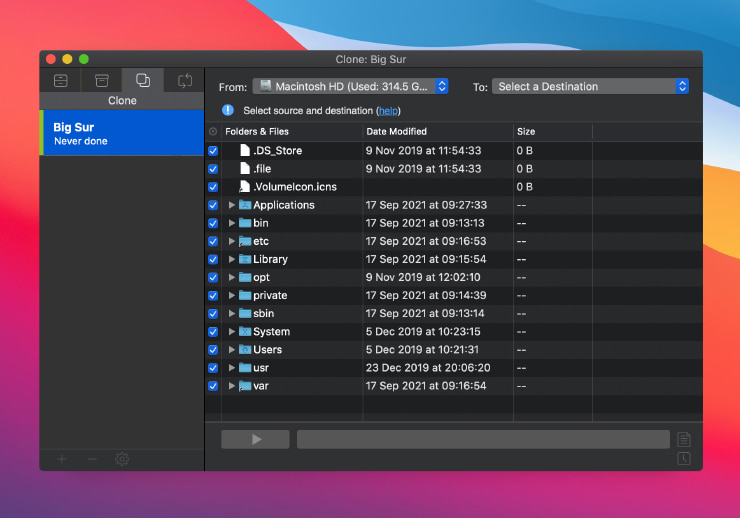The image size is (740, 518).
Task: Uncheck the Library folder checkbox
Action: pyautogui.click(x=213, y=259)
